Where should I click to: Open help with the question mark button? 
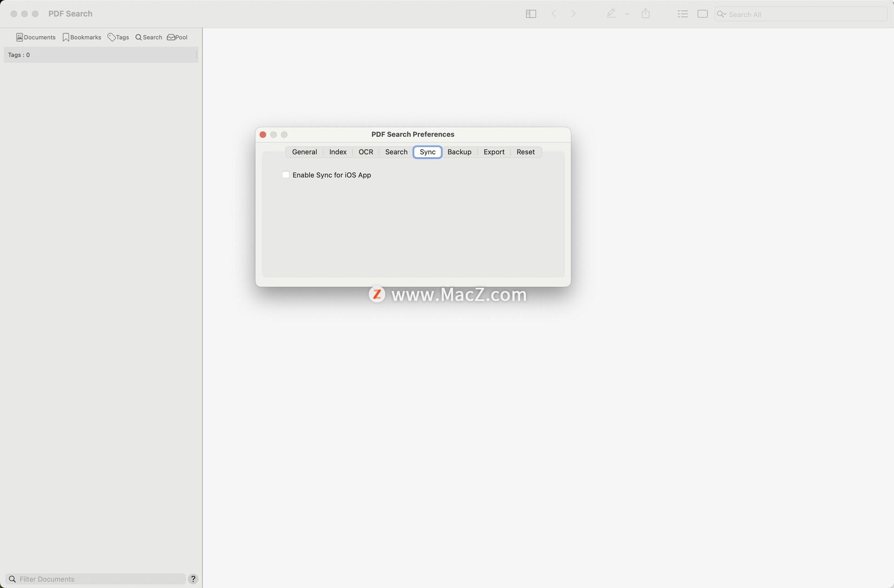point(193,579)
